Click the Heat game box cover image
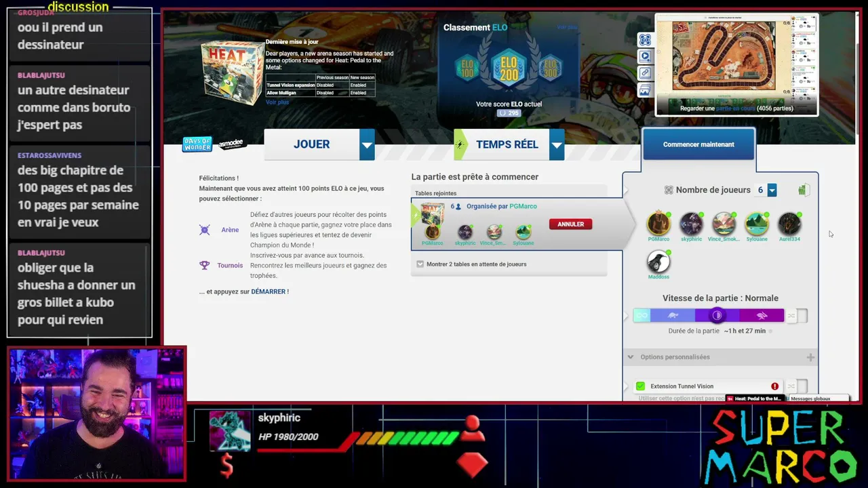Image resolution: width=868 pixels, height=488 pixels. (232, 73)
